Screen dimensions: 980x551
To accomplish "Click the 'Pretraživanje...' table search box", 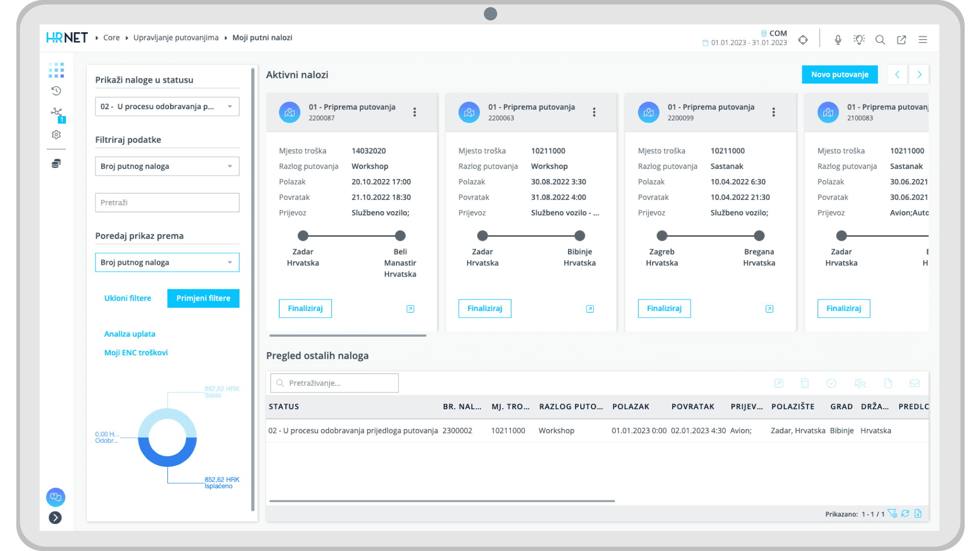I will [x=334, y=383].
